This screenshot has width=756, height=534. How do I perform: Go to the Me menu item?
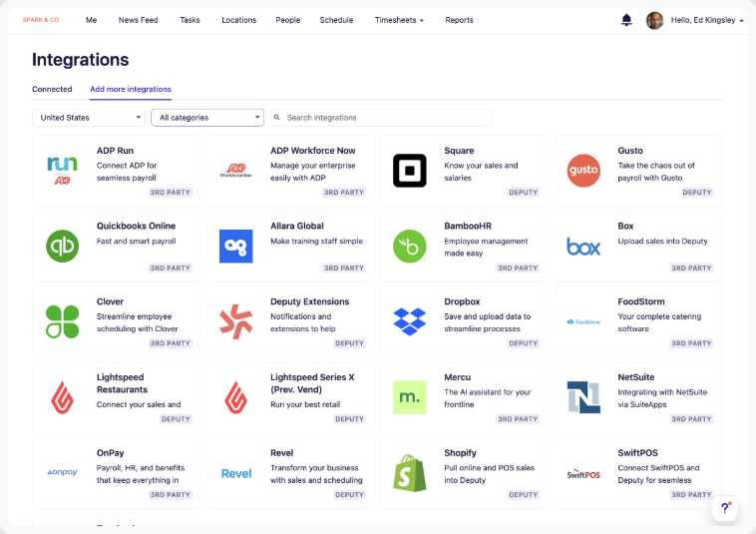[x=91, y=20]
